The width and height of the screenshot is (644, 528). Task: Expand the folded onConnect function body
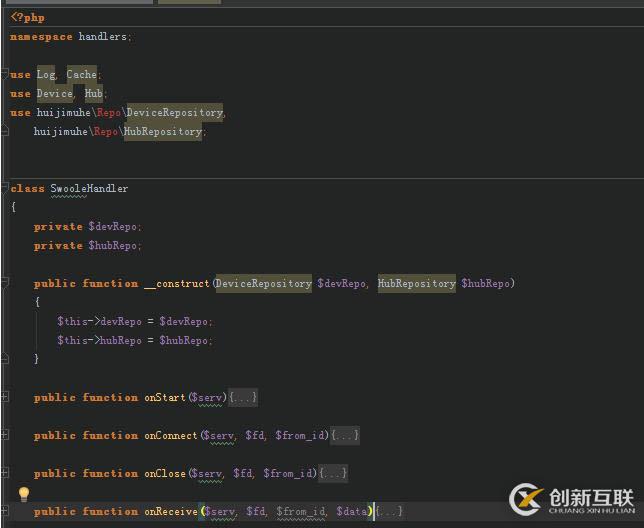coord(344,436)
